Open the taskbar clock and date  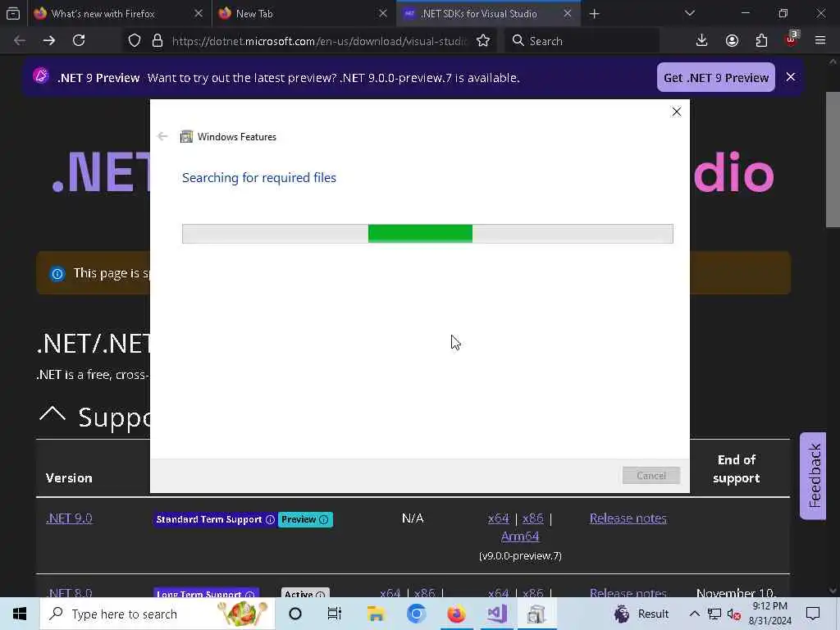point(769,614)
